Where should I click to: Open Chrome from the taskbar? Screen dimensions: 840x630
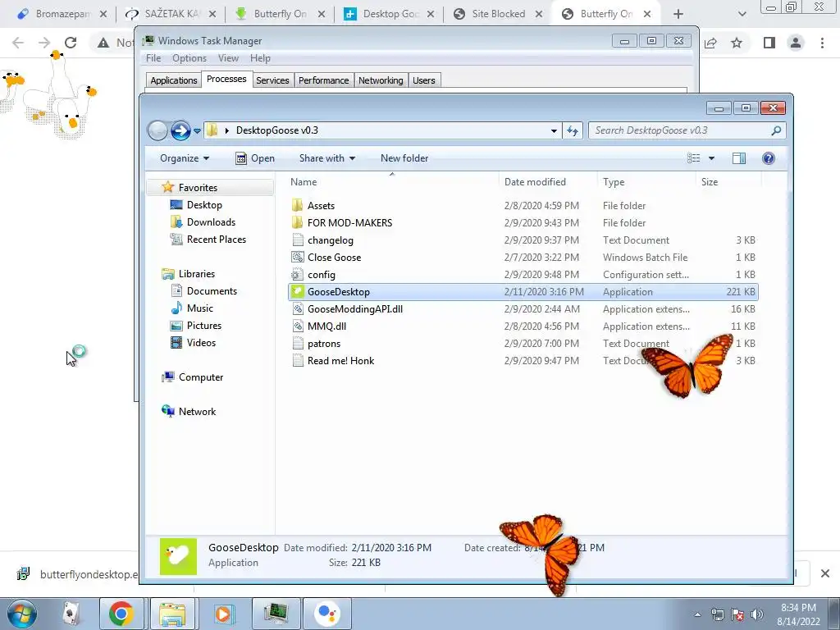(x=121, y=614)
